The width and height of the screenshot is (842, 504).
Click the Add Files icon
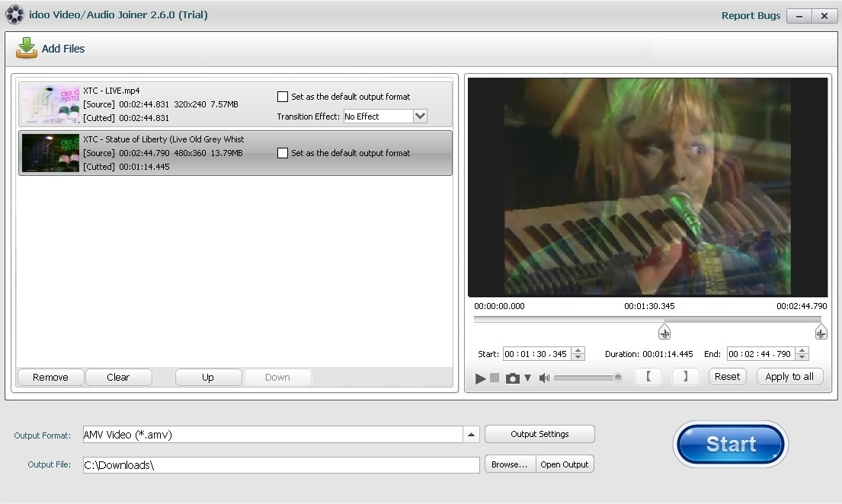coord(26,47)
